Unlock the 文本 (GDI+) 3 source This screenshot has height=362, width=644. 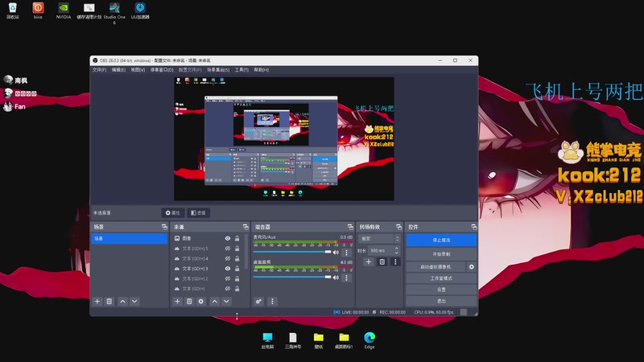click(237, 269)
